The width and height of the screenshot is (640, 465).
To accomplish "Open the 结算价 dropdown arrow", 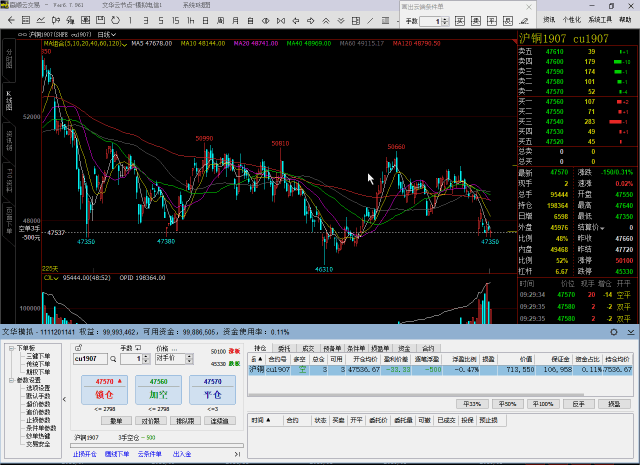I will click(x=602, y=228).
